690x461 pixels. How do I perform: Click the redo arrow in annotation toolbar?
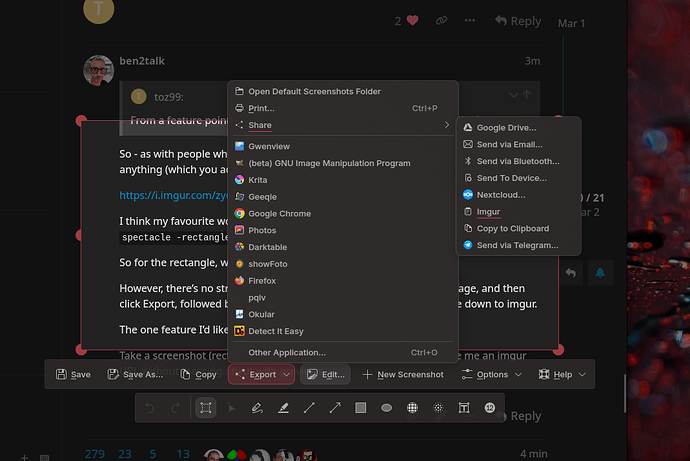(176, 408)
